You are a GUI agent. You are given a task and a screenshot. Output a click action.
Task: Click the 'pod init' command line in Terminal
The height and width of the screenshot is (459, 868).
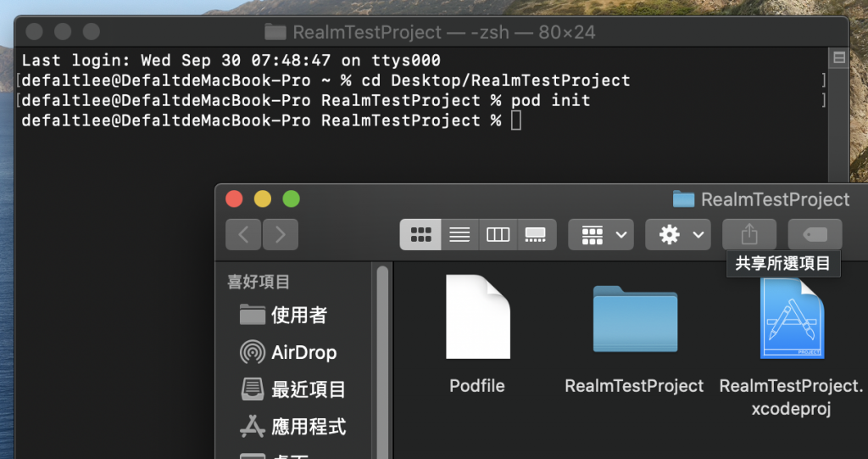click(x=305, y=100)
